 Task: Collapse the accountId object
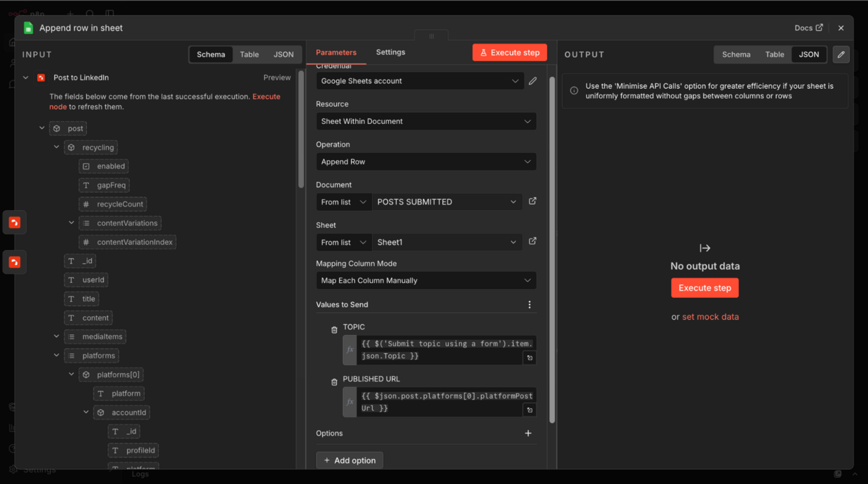pyautogui.click(x=86, y=412)
